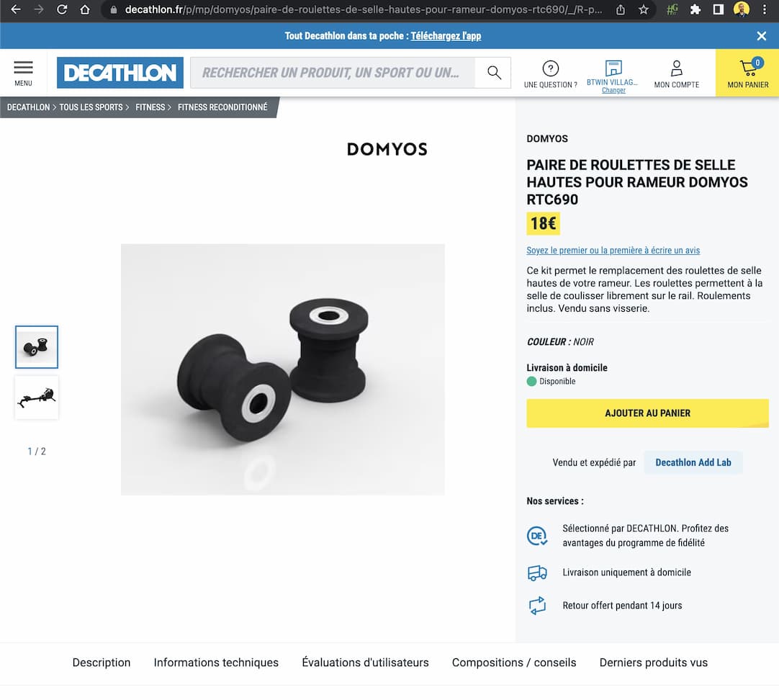Go to Fitness breadcrumb
779x700 pixels.
coord(150,107)
